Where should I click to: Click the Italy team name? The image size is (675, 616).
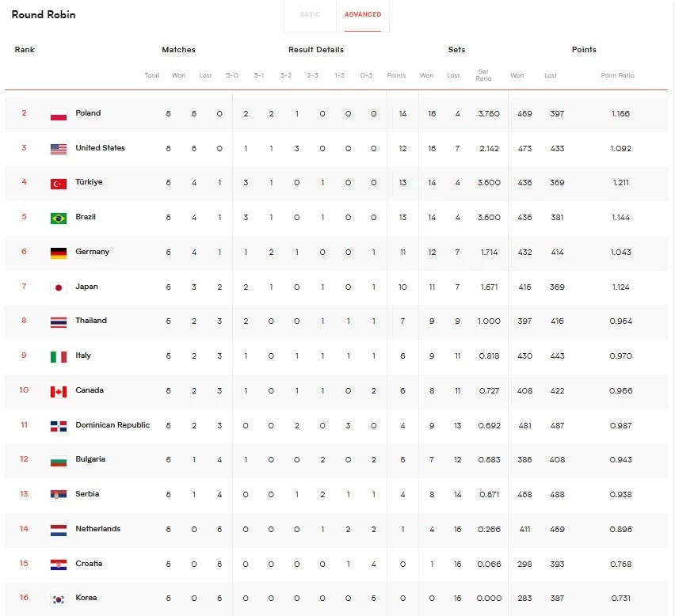coord(84,356)
